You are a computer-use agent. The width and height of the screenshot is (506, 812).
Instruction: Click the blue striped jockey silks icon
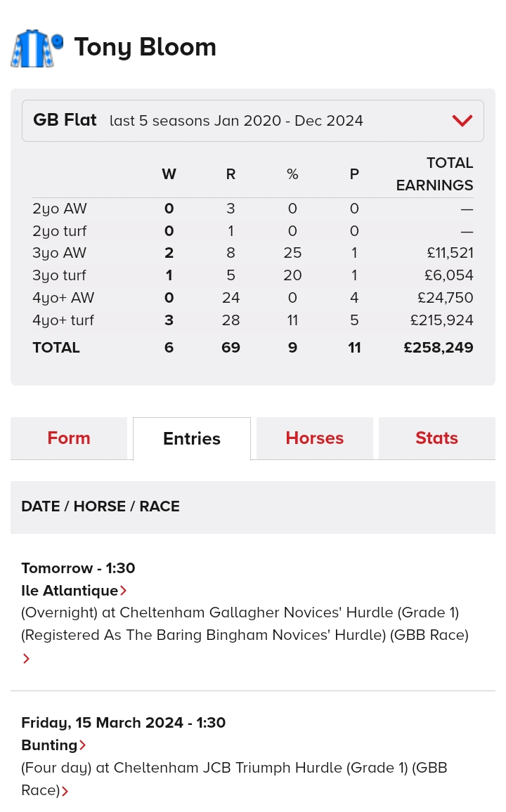point(37,48)
